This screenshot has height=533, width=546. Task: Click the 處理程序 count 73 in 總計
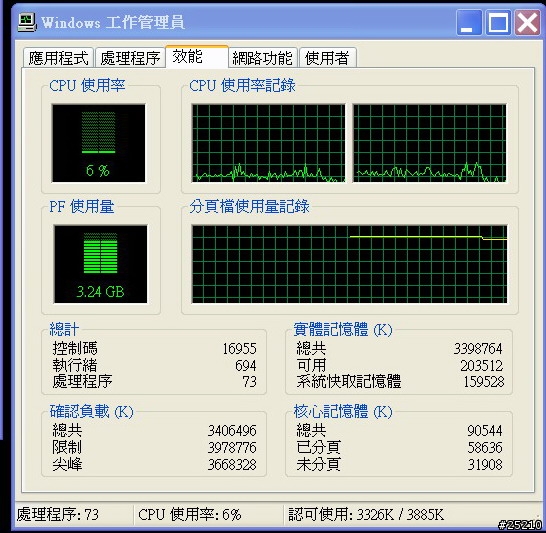tap(249, 382)
